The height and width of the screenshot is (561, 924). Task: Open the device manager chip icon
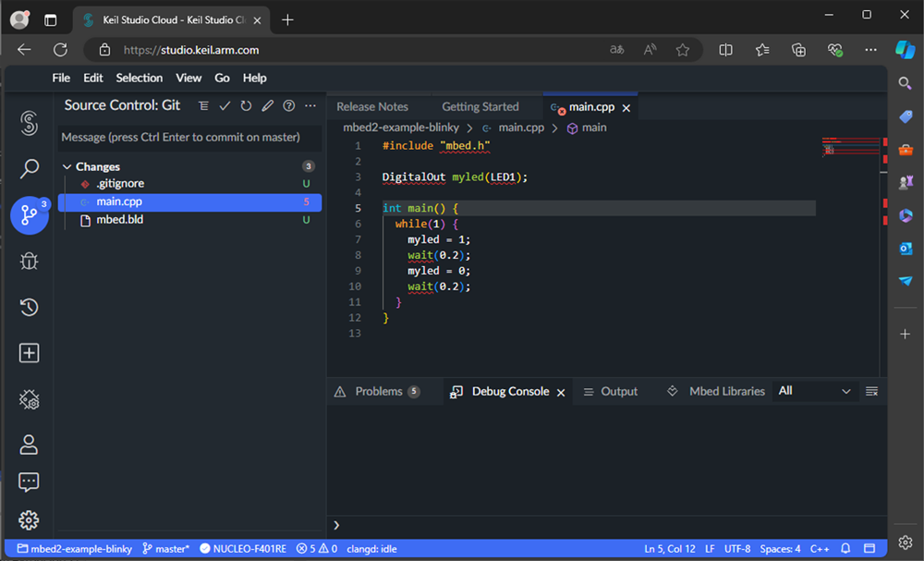coord(29,399)
